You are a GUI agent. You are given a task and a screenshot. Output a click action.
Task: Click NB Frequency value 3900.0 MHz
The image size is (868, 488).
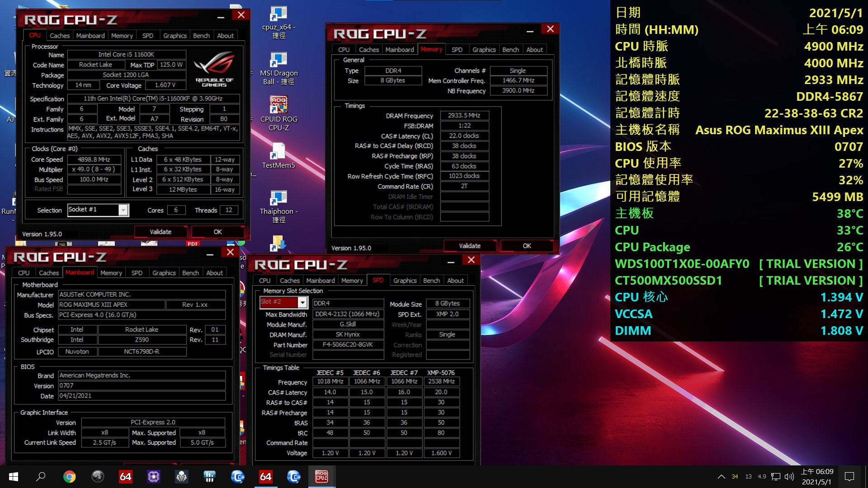click(x=519, y=90)
